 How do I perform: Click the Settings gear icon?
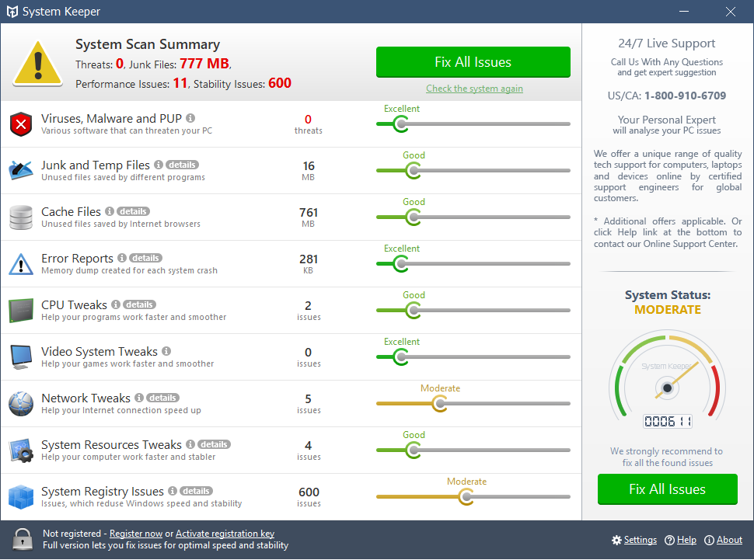pyautogui.click(x=616, y=541)
